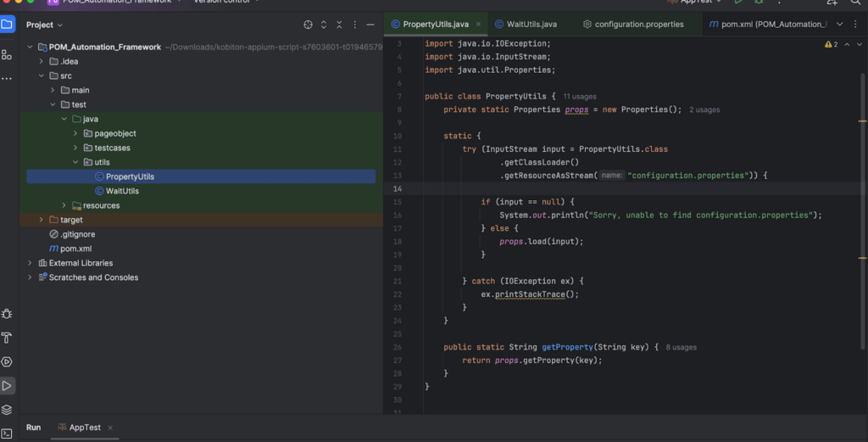Show hidden editor tabs dropdown chevron
The image size is (868, 442).
[x=840, y=24]
